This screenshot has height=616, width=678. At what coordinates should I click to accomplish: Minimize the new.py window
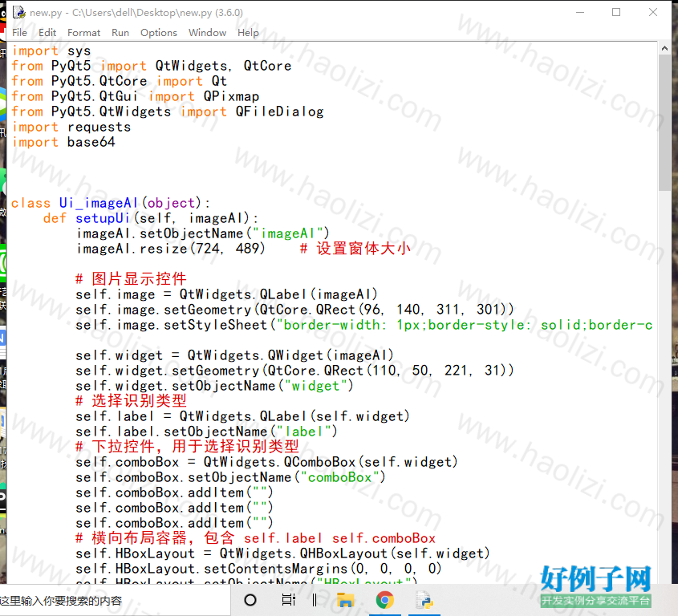tap(580, 12)
